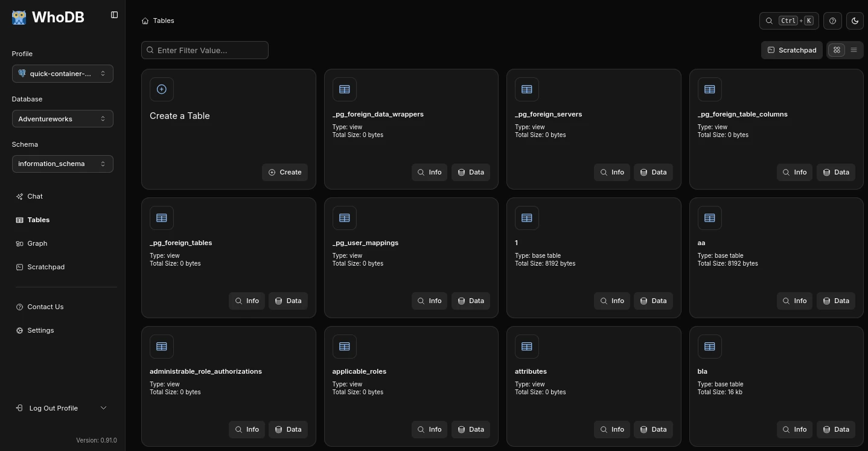Viewport: 868px width, 451px height.
Task: Click the table icon on the bla card
Action: 709,347
